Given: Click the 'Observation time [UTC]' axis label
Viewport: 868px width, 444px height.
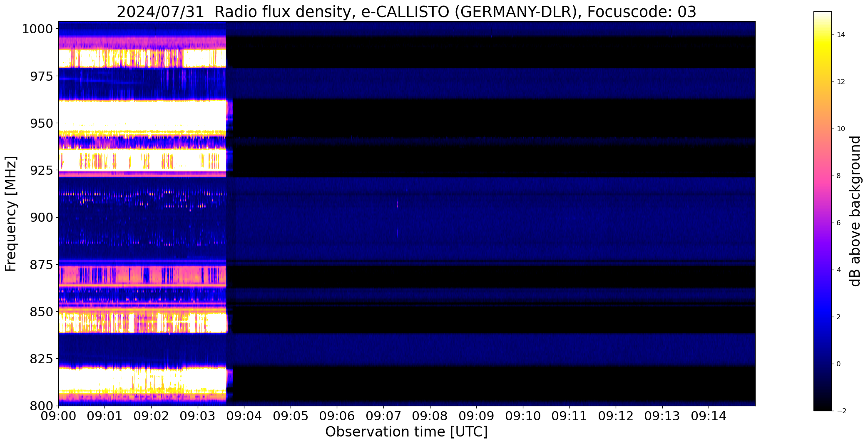Looking at the screenshot, I should 406,432.
